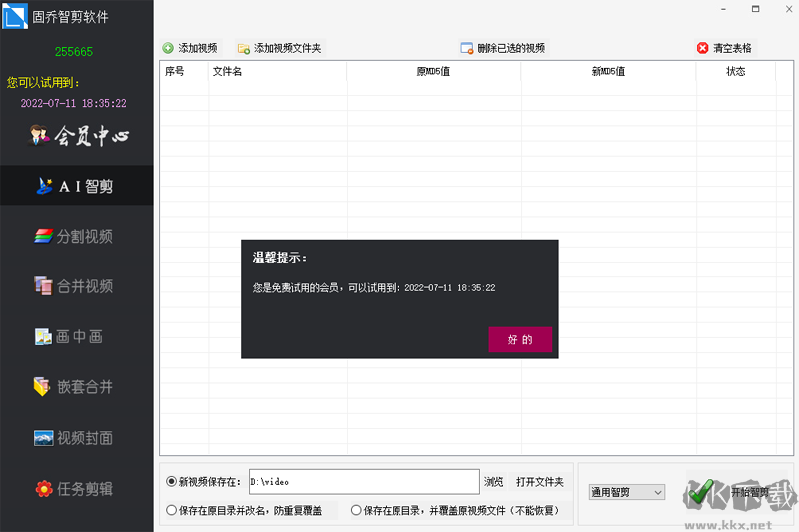Screen dimensions: 799x532
Task: Click the 嵌套合并 yellow tag icon
Action: coord(42,387)
